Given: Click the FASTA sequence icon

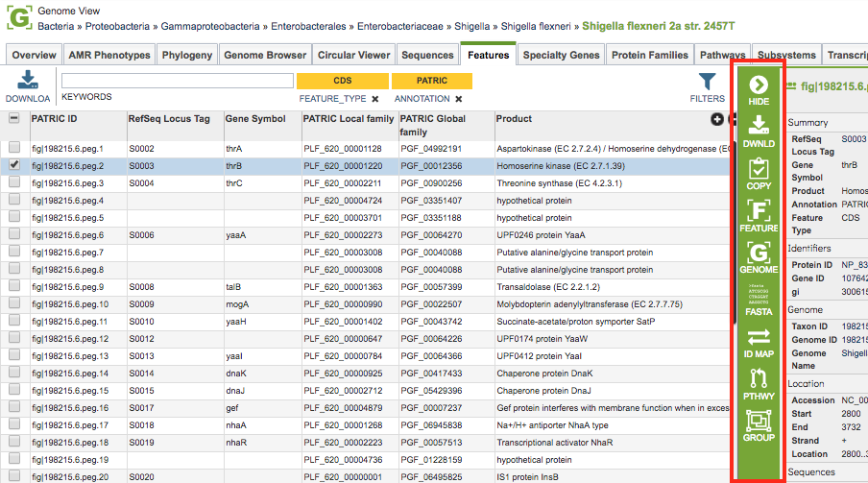Looking at the screenshot, I should click(x=759, y=295).
